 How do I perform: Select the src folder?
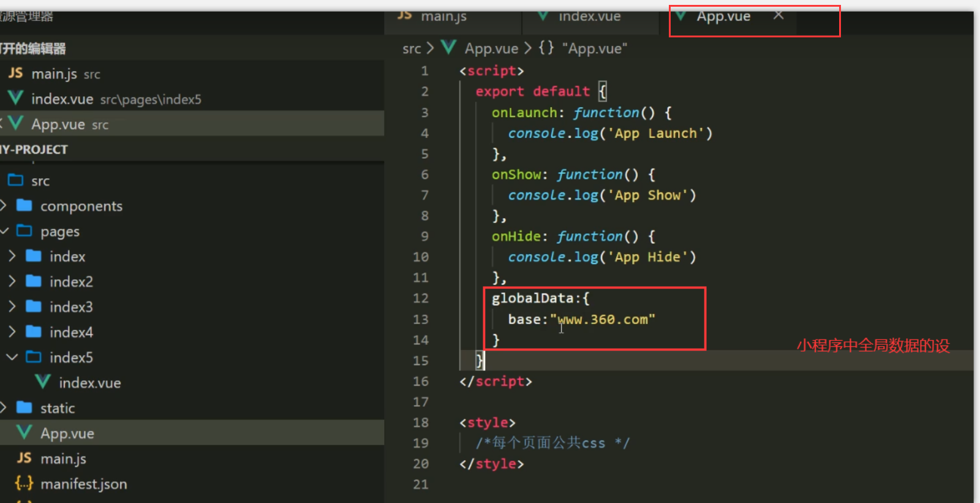(x=40, y=181)
